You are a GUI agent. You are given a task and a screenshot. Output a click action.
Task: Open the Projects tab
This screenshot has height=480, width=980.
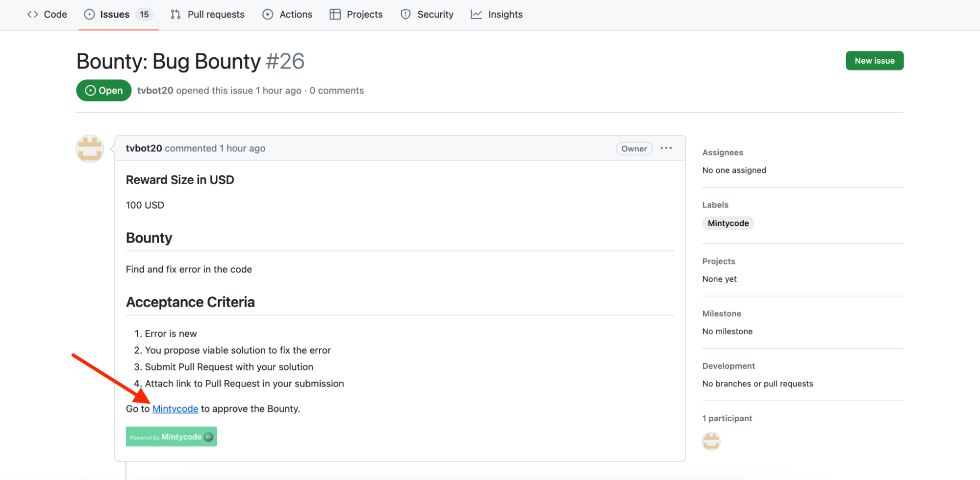(356, 14)
